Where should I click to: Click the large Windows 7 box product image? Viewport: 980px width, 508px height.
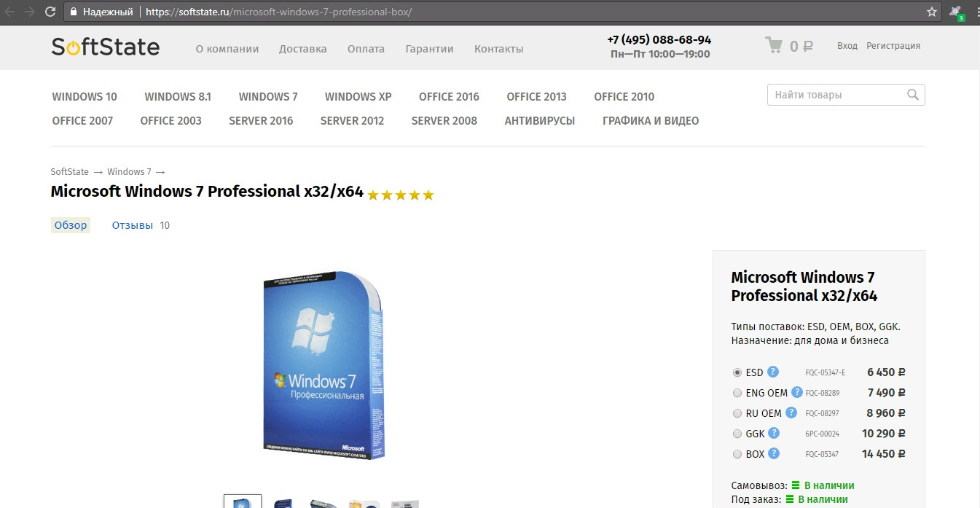(x=324, y=366)
